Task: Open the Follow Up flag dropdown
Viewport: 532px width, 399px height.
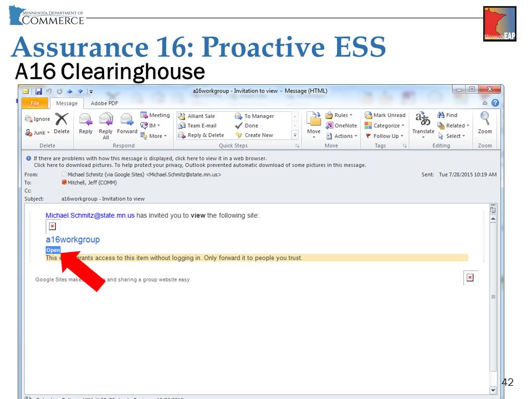Action: [384, 136]
